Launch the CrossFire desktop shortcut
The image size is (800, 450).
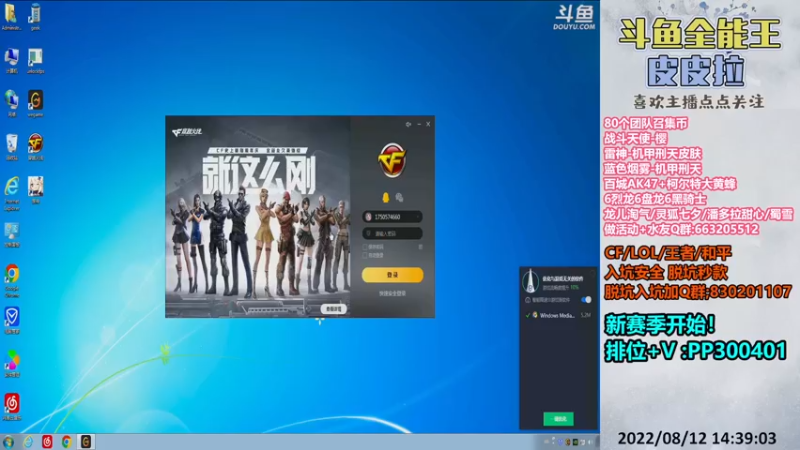[x=35, y=146]
